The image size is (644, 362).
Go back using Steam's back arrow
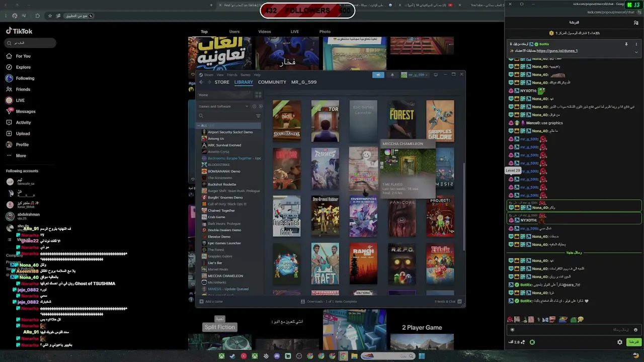point(201,82)
